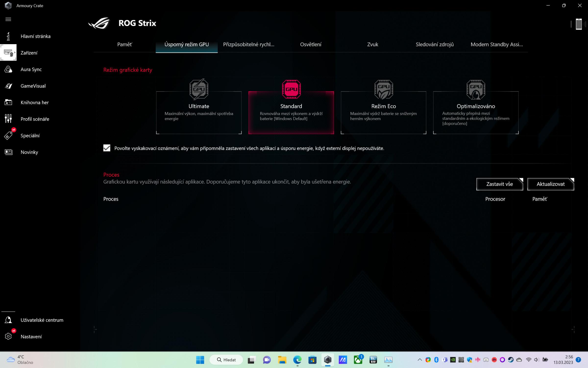This screenshot has height=368, width=588.
Task: Open Microsoft Store from taskbar
Action: [x=312, y=360]
